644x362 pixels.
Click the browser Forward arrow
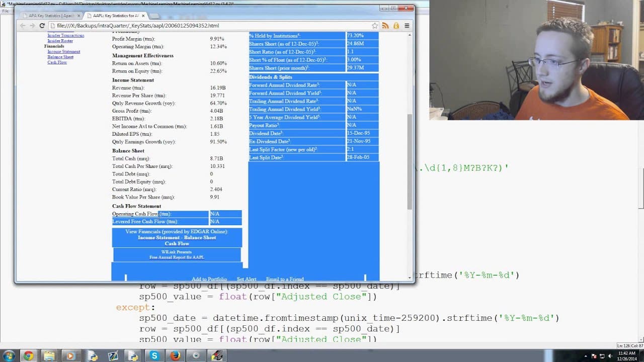point(32,26)
